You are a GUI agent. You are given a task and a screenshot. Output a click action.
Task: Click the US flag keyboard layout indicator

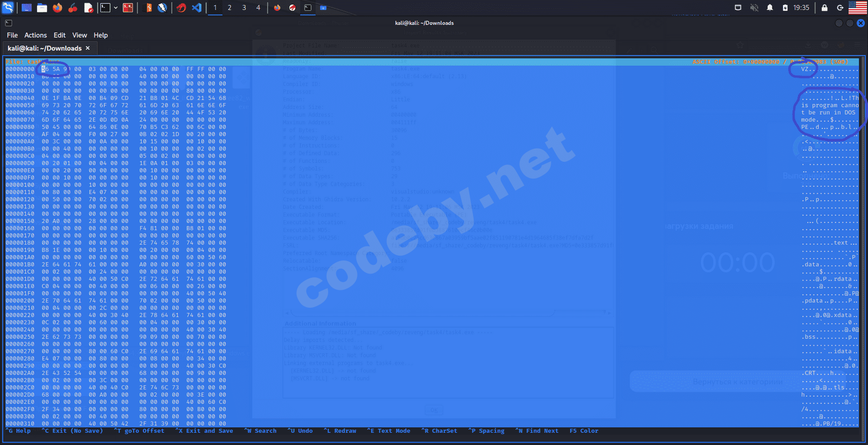pos(858,8)
